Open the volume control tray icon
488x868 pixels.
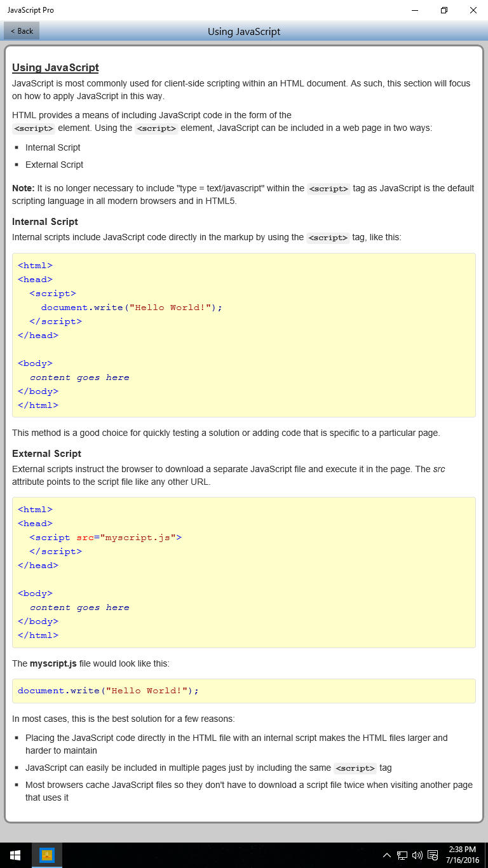pos(417,855)
